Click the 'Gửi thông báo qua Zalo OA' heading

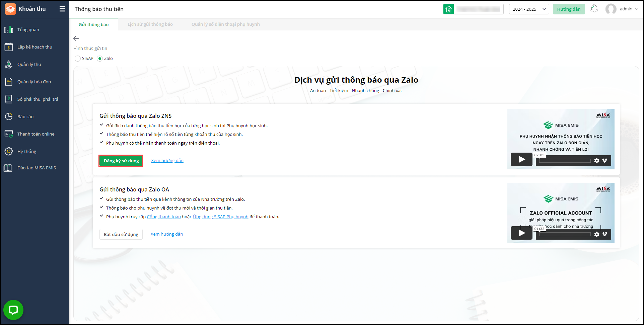pos(134,189)
